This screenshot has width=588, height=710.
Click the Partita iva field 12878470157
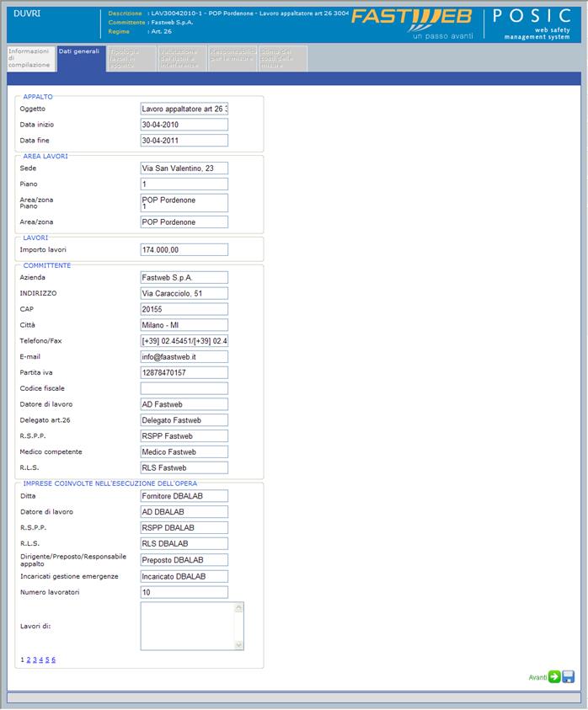pos(184,372)
